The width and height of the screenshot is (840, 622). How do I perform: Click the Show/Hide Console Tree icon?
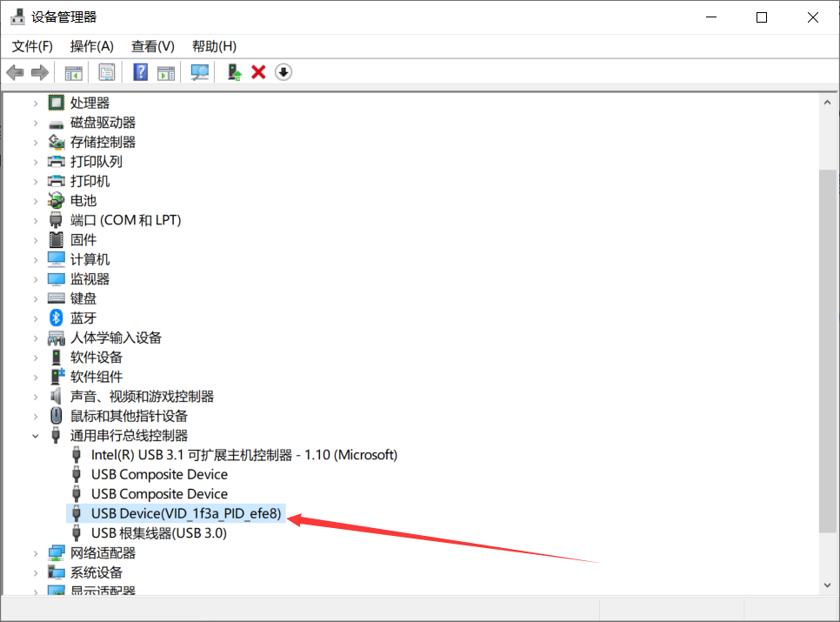[x=73, y=71]
